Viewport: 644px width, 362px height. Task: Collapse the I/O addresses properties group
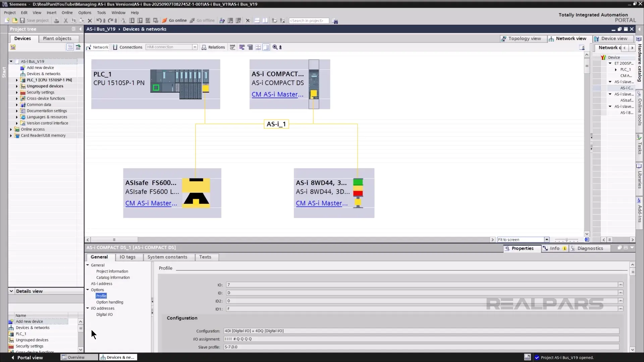(88, 308)
